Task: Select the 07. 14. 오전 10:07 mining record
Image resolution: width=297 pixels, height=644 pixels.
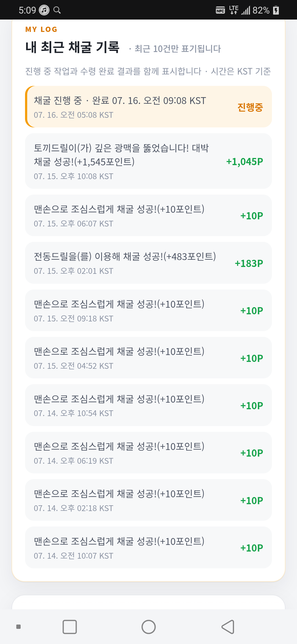Action: [148, 547]
